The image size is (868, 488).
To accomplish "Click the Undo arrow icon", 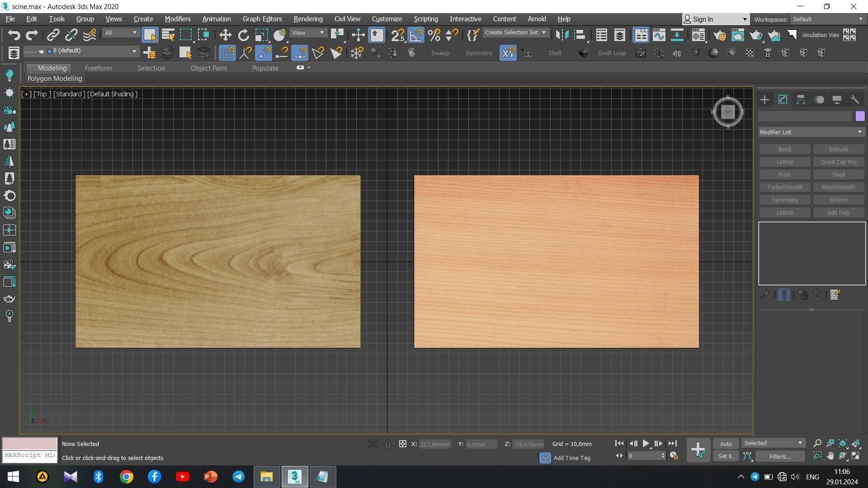I will [14, 35].
